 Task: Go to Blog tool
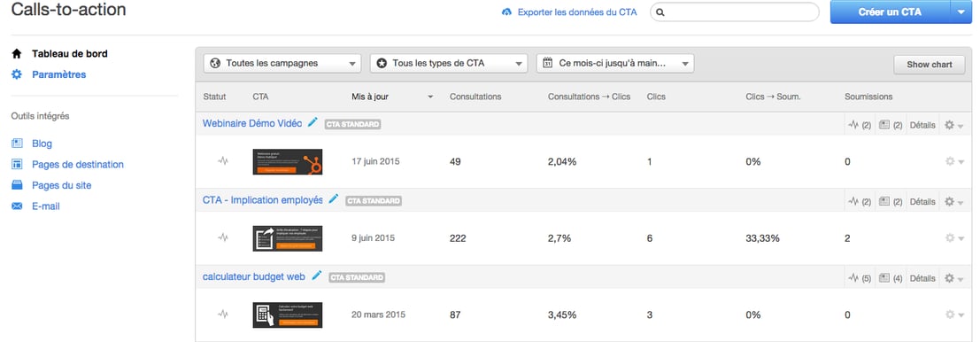click(x=42, y=144)
